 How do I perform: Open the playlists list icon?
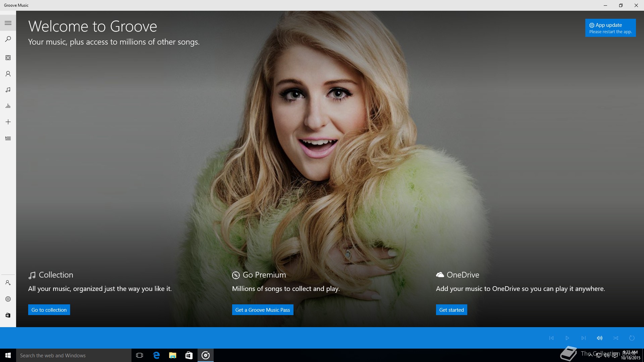click(8, 138)
